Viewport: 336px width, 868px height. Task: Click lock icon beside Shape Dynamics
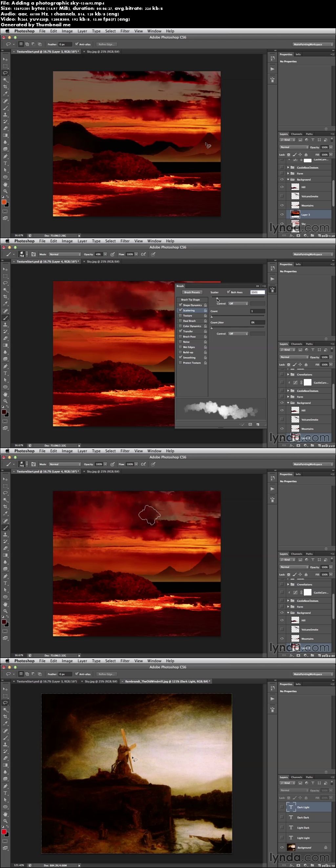point(205,305)
